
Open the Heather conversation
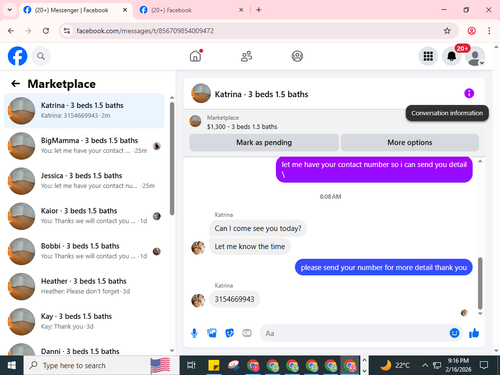pos(84,286)
